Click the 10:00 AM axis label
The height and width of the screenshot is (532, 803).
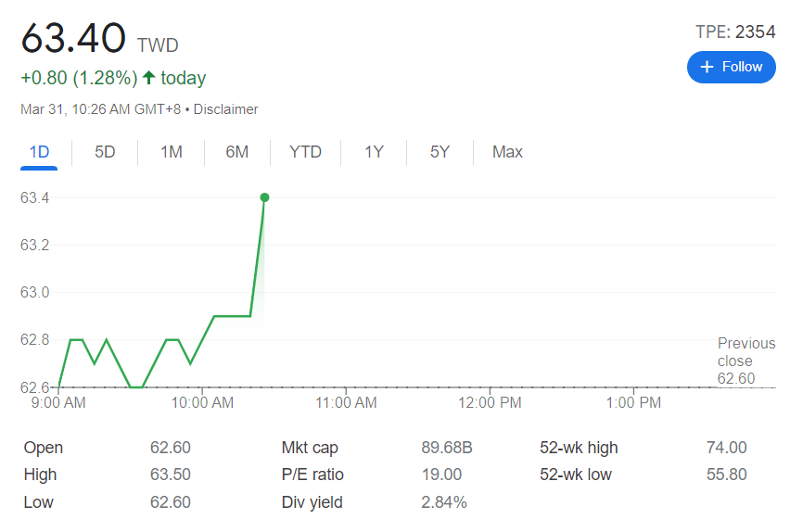203,403
